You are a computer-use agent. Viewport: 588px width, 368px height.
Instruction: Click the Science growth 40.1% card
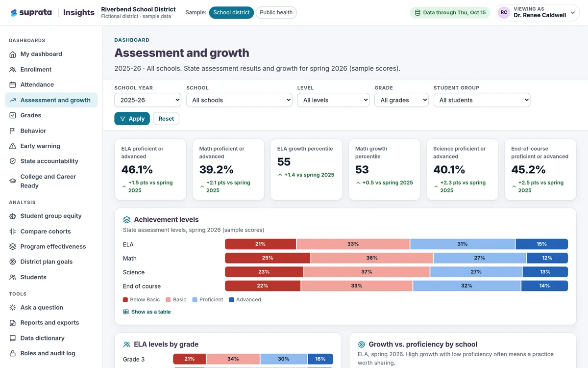tap(462, 169)
